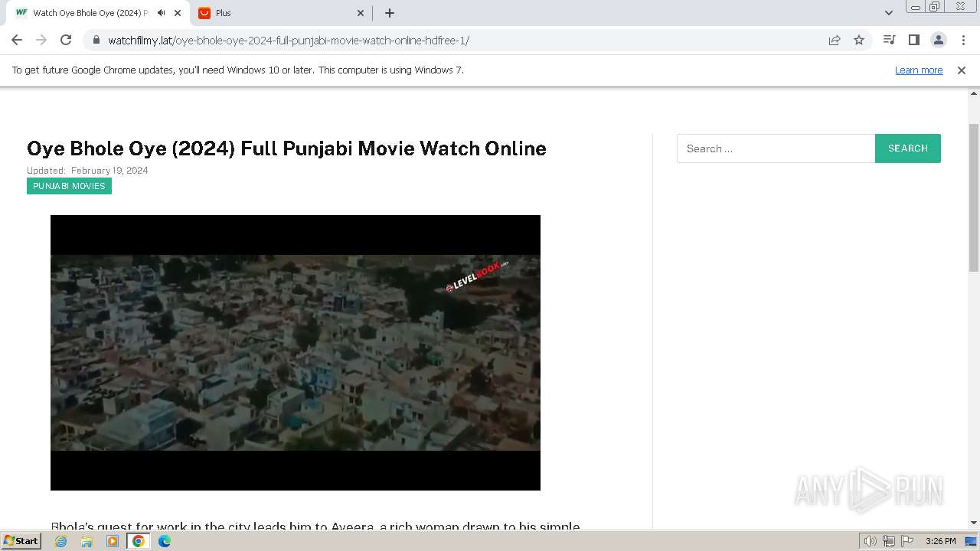Open Windows Media Player from taskbar
The width and height of the screenshot is (980, 551).
pos(113,541)
